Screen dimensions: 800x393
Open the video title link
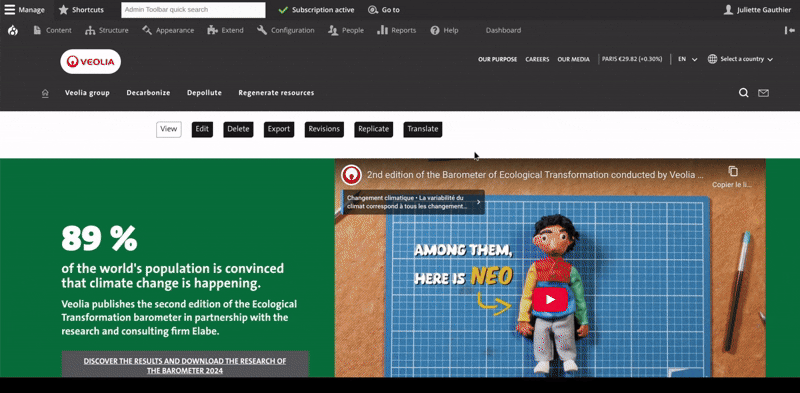pos(535,175)
